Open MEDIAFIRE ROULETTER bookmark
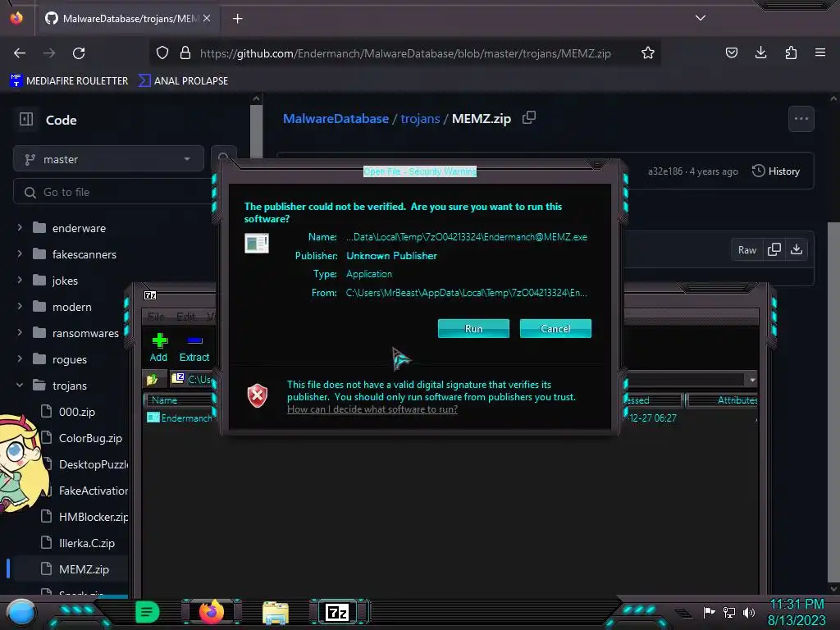This screenshot has height=630, width=840. (69, 81)
